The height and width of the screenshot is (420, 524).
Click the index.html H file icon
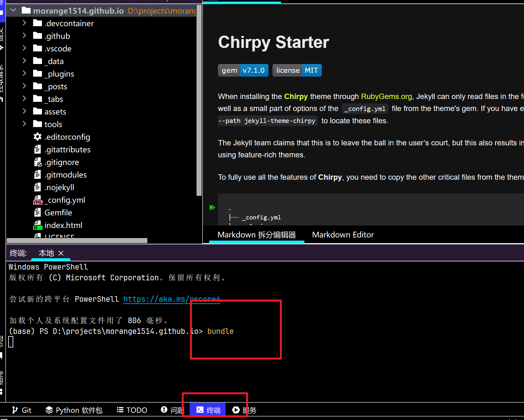click(38, 225)
